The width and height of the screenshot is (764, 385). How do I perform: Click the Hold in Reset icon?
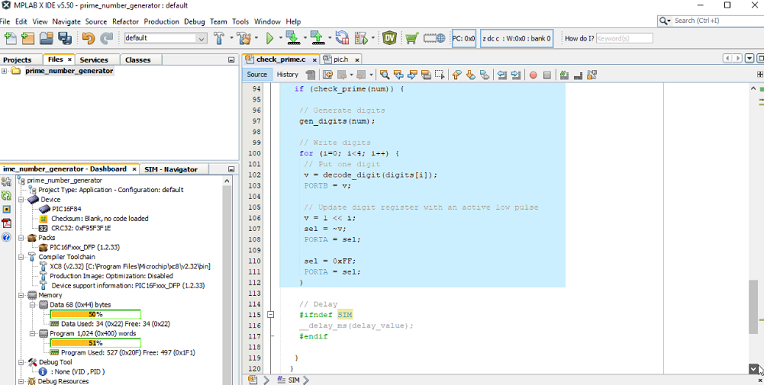point(343,38)
